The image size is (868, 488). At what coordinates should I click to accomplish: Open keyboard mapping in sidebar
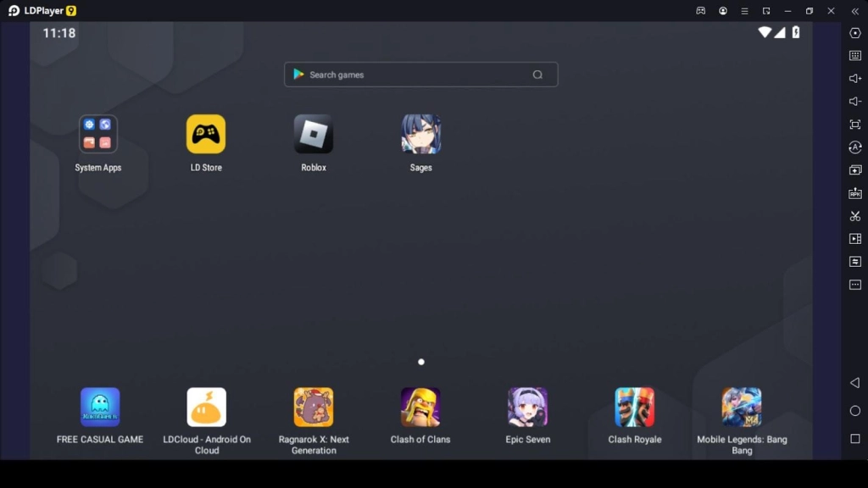click(x=855, y=55)
